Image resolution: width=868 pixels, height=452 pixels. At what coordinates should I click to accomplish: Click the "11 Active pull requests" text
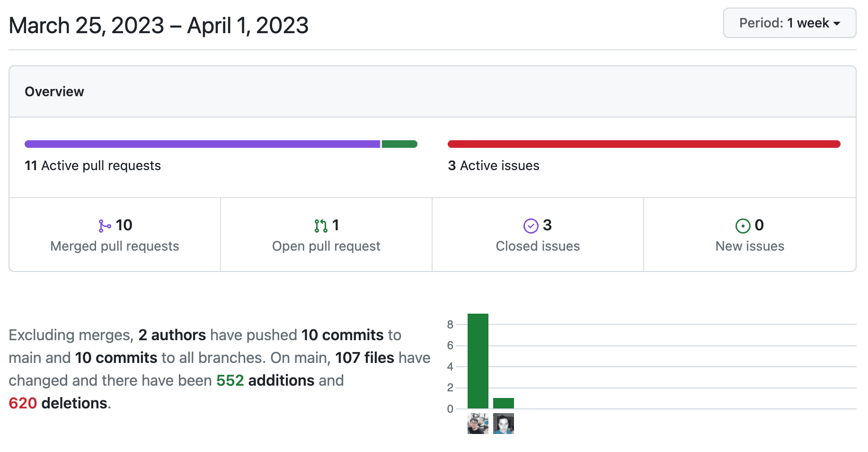93,166
